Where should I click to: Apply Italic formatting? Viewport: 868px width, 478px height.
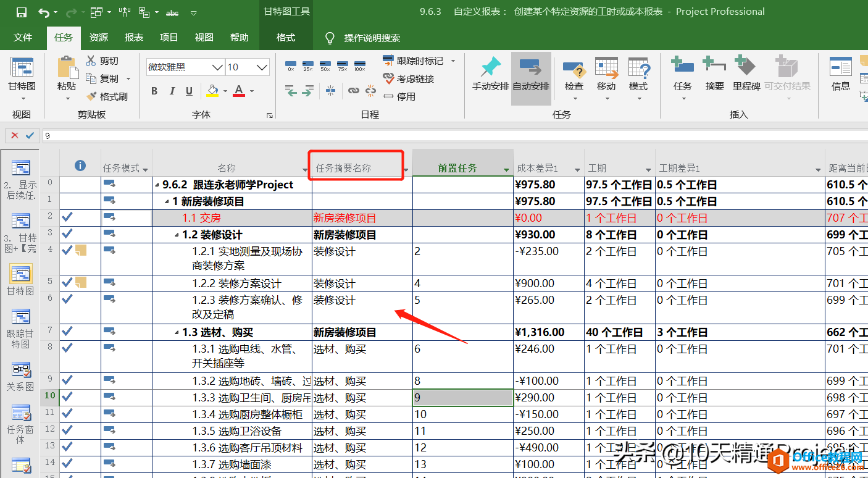172,91
